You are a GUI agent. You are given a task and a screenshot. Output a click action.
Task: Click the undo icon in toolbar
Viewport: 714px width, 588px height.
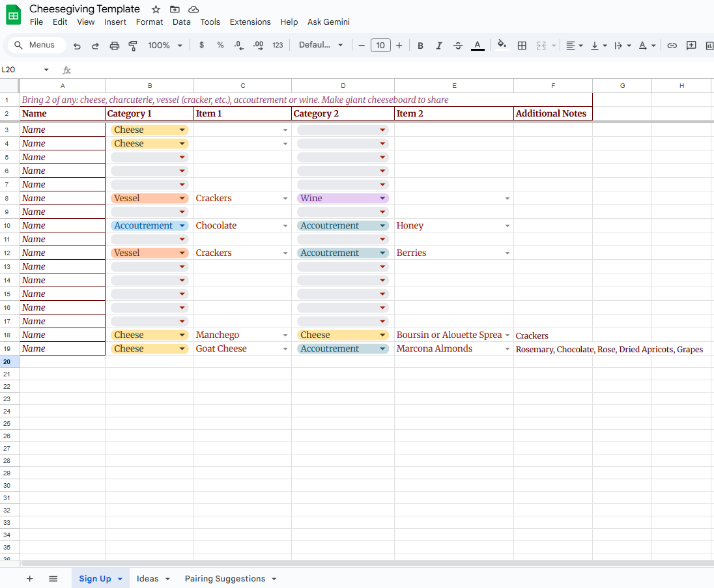click(77, 46)
